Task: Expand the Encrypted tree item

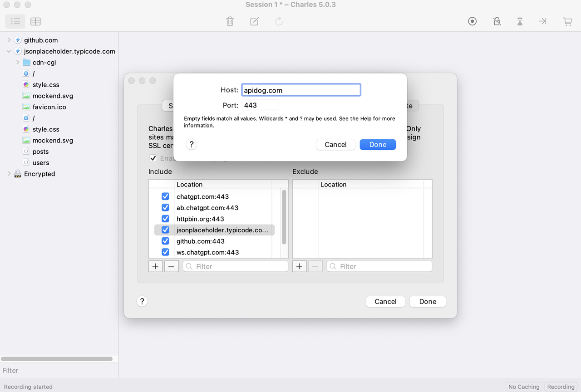Action: click(9, 174)
